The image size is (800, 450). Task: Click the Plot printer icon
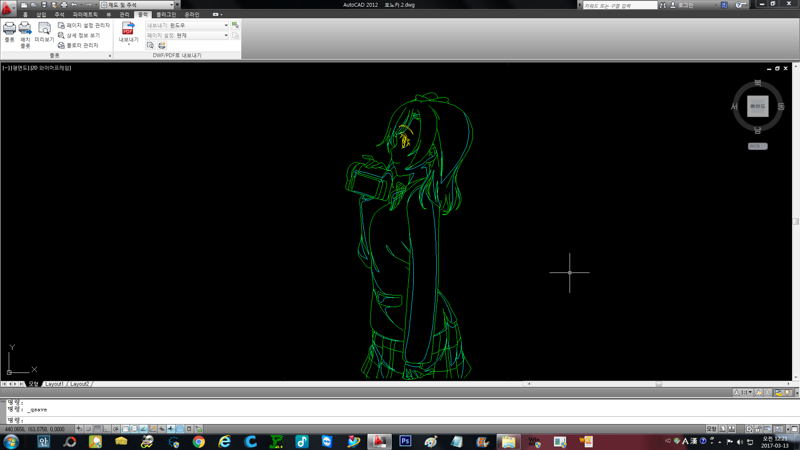pos(9,29)
